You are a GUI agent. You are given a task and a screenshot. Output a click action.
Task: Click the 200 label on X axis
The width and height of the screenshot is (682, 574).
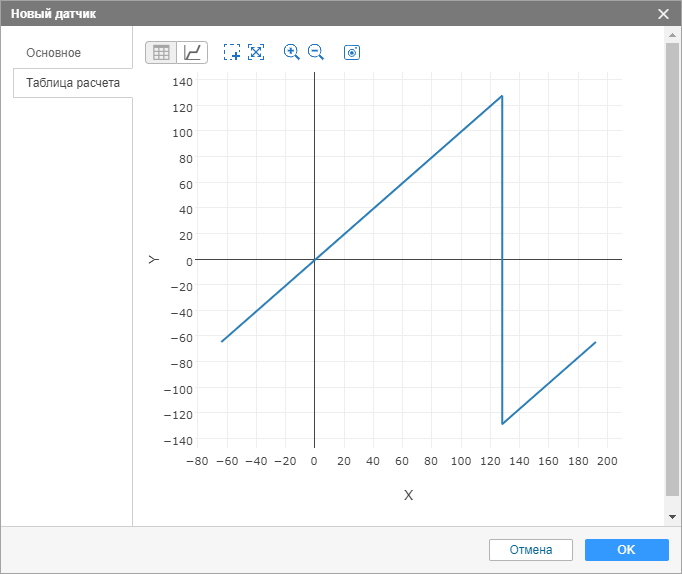607,461
